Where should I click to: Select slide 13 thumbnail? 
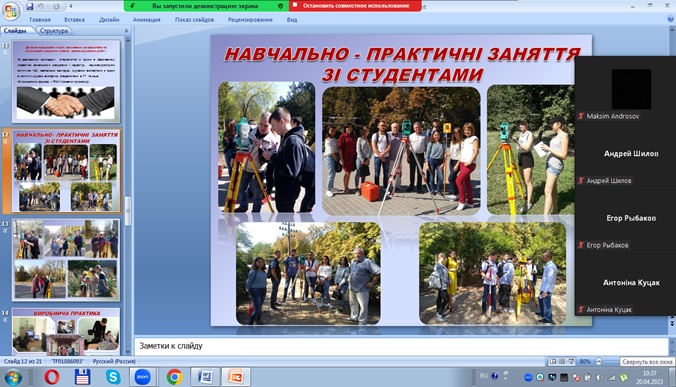click(x=66, y=259)
